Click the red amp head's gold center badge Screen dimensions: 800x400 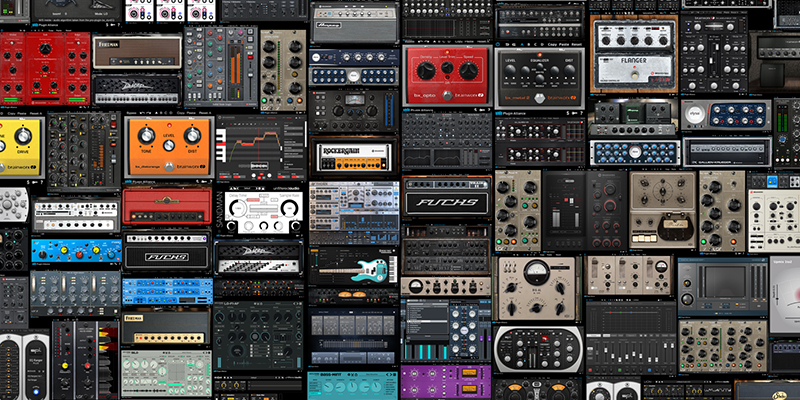pyautogui.click(x=167, y=201)
